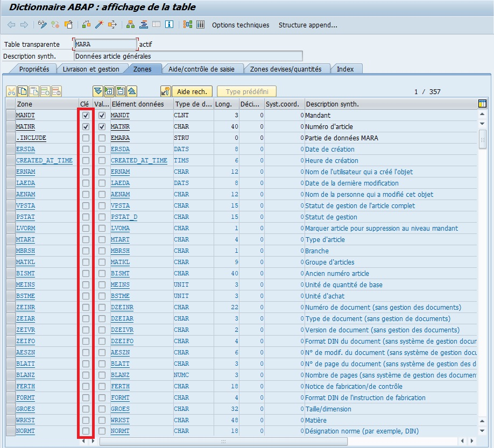The image size is (494, 448).
Task: Expand the selected include with plus icon
Action: pyautogui.click(x=109, y=91)
